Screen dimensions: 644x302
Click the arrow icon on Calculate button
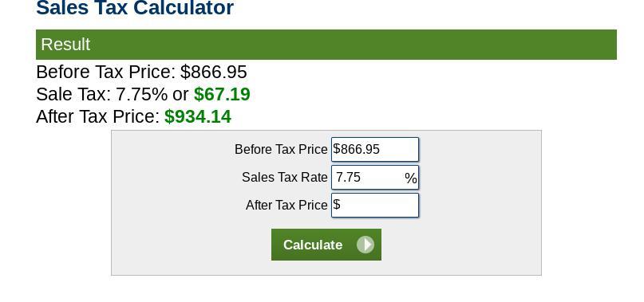click(365, 245)
